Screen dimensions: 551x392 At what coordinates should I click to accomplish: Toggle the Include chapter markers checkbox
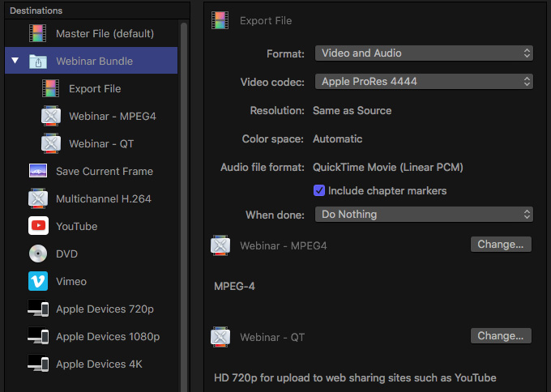coord(318,190)
